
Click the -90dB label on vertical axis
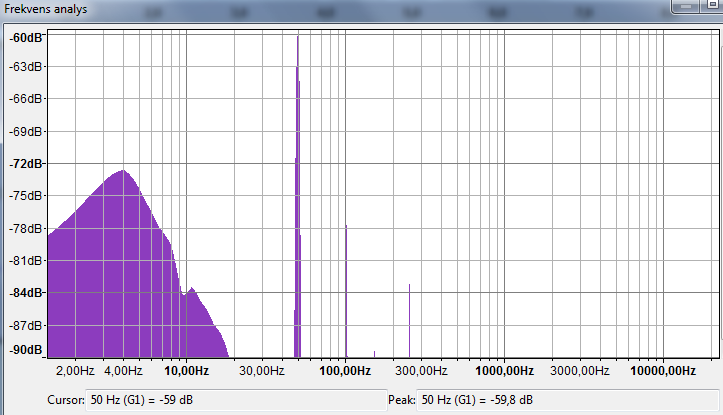tap(27, 351)
